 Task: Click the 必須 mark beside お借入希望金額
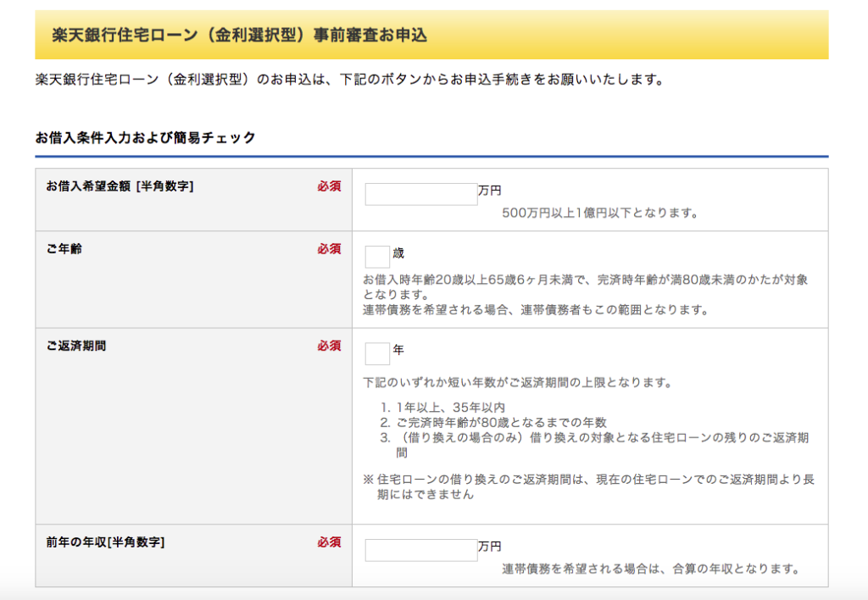point(329,186)
